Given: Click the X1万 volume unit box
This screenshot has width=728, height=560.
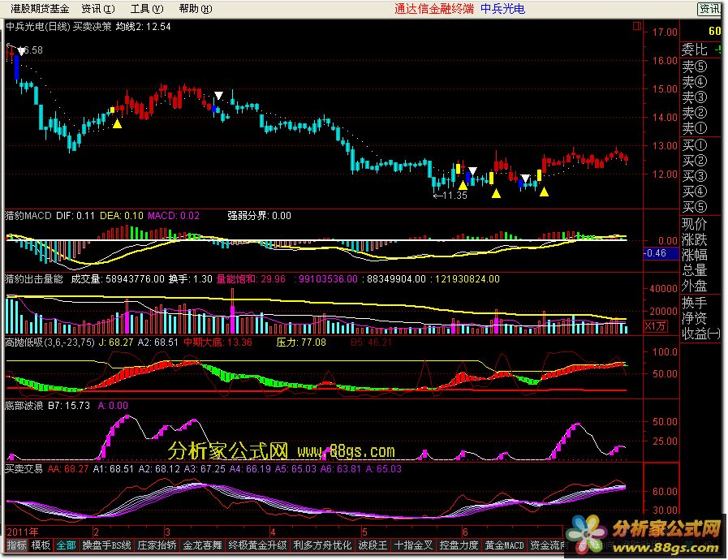Looking at the screenshot, I should (x=656, y=326).
